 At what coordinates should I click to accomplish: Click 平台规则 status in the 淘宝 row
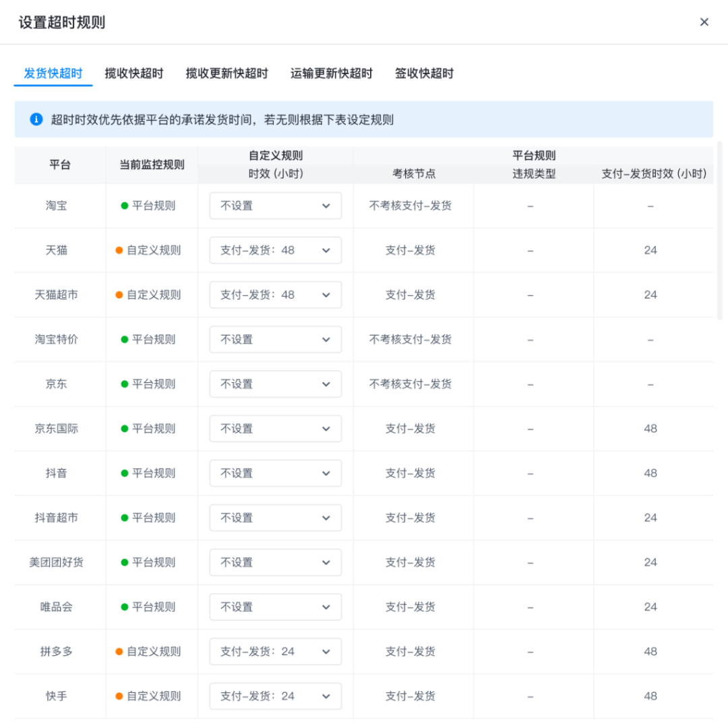pos(148,206)
